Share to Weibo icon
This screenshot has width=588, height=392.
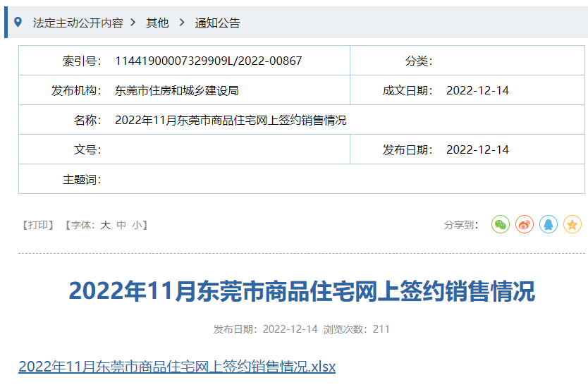525,224
